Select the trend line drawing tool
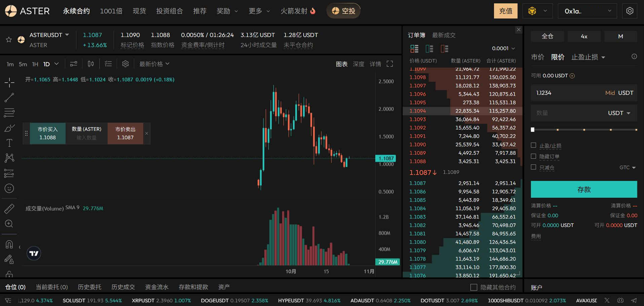 (9, 98)
